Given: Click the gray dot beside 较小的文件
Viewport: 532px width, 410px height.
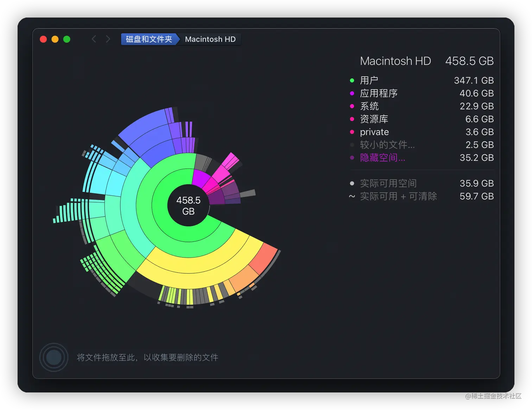Looking at the screenshot, I should pyautogui.click(x=352, y=145).
